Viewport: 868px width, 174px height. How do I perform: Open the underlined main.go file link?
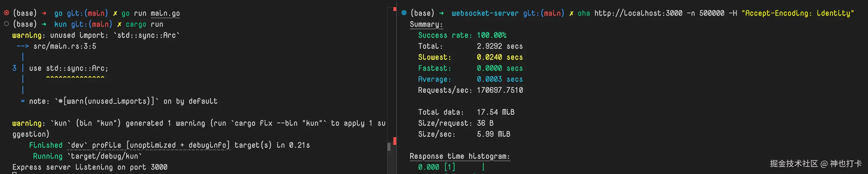pyautogui.click(x=165, y=14)
